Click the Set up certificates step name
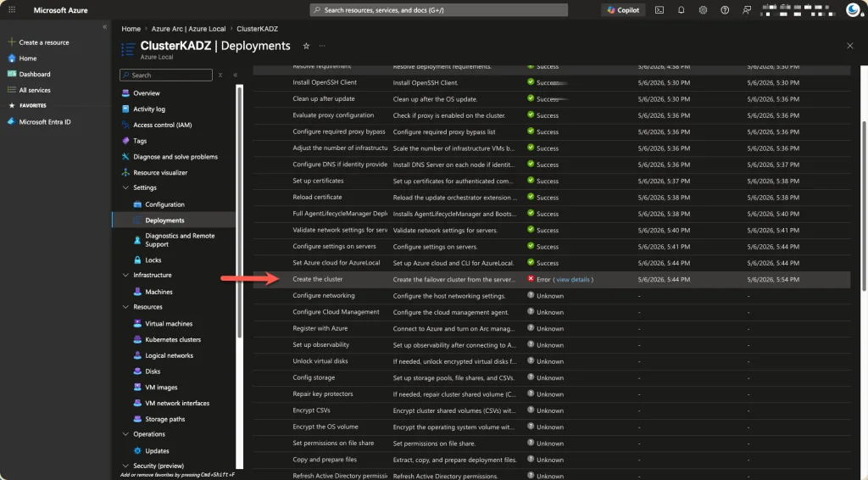 318,181
